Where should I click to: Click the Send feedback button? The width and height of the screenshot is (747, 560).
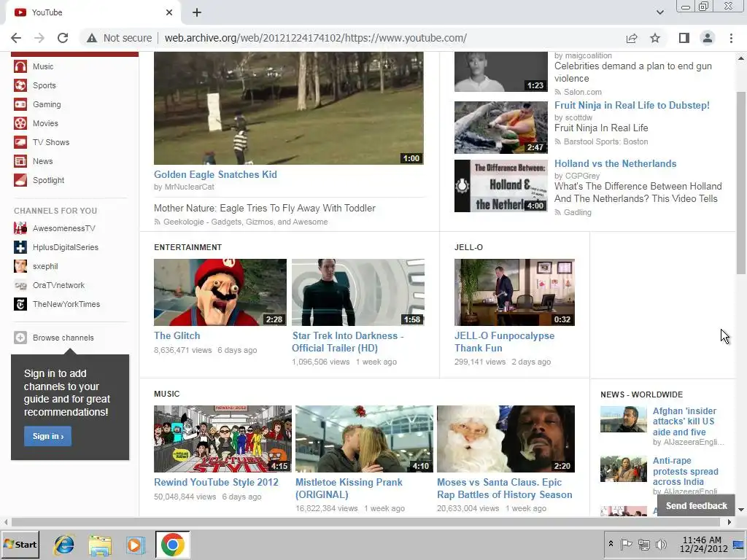point(696,506)
